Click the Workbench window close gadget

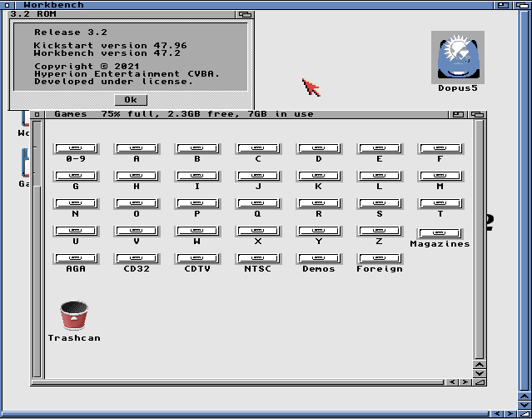click(x=7, y=5)
